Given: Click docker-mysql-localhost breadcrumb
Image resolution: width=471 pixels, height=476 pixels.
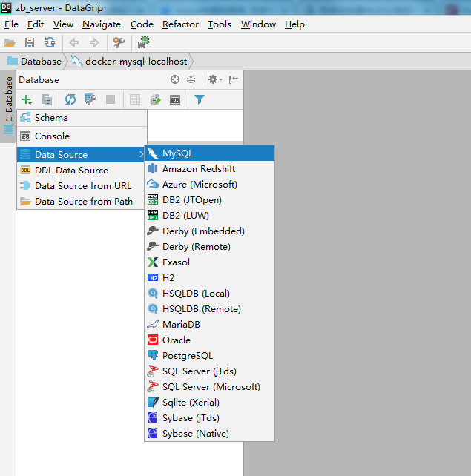Looking at the screenshot, I should click(130, 62).
